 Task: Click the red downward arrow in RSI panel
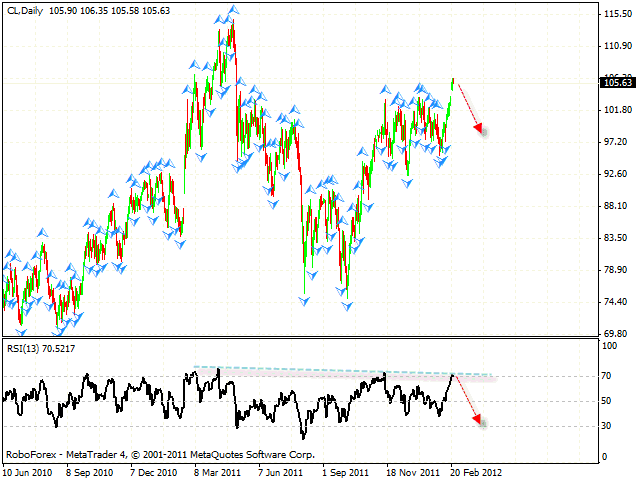click(x=470, y=400)
